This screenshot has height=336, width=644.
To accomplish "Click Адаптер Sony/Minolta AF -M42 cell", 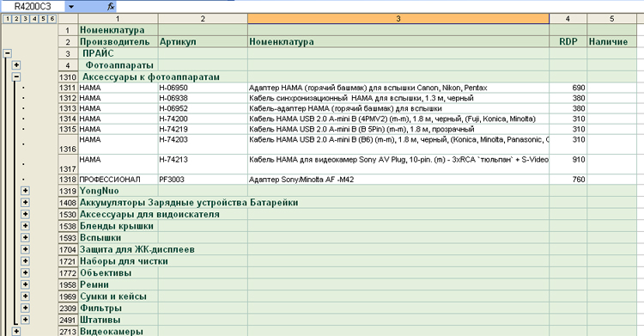I will pyautogui.click(x=398, y=180).
